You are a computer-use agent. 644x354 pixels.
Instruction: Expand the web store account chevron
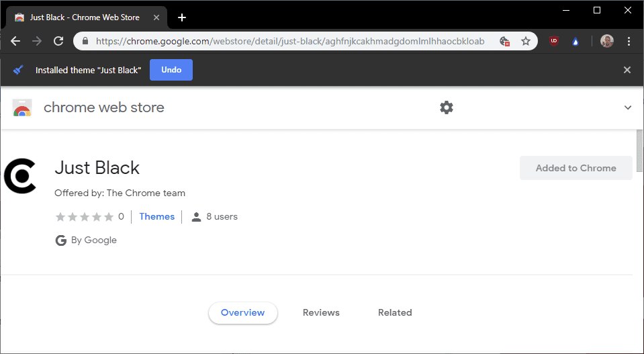628,107
